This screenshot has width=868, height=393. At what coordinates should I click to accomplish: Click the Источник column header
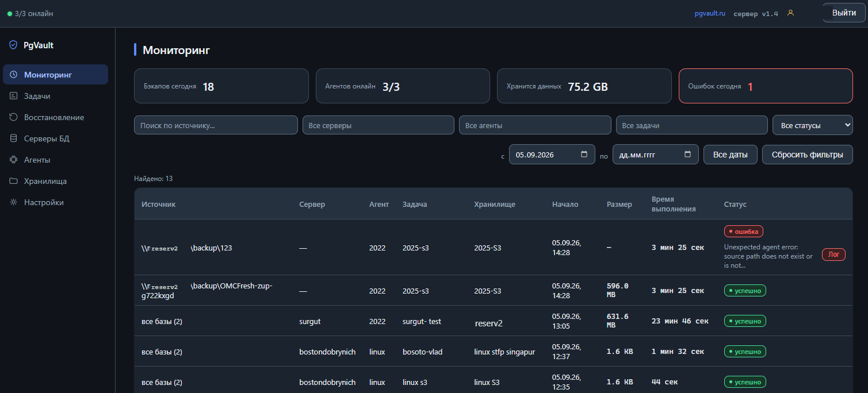pos(158,204)
